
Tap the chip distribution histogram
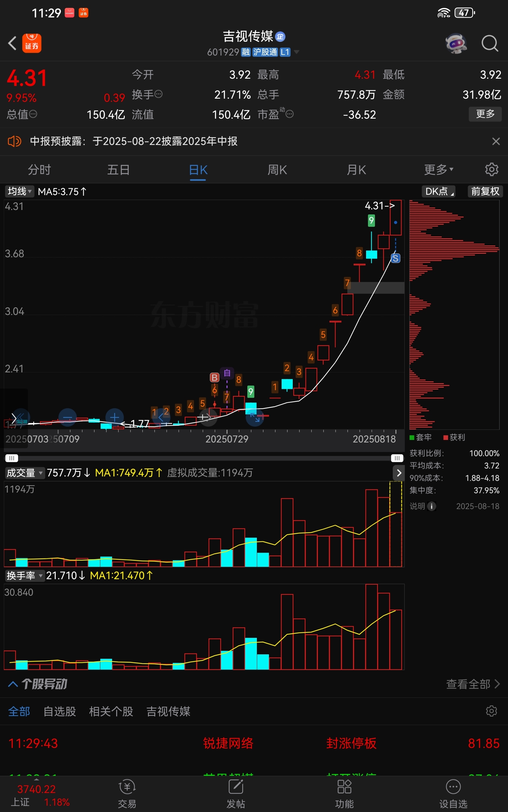pos(454,315)
